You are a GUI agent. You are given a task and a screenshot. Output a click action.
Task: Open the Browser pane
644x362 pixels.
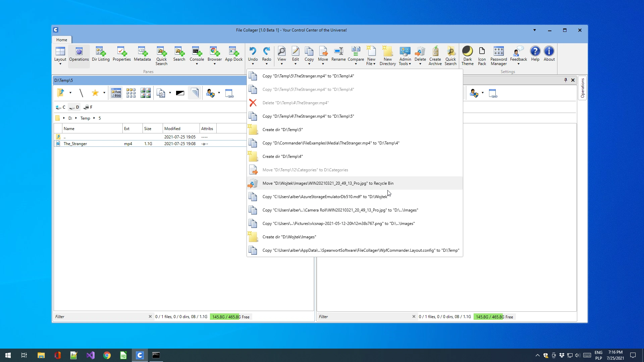point(214,55)
